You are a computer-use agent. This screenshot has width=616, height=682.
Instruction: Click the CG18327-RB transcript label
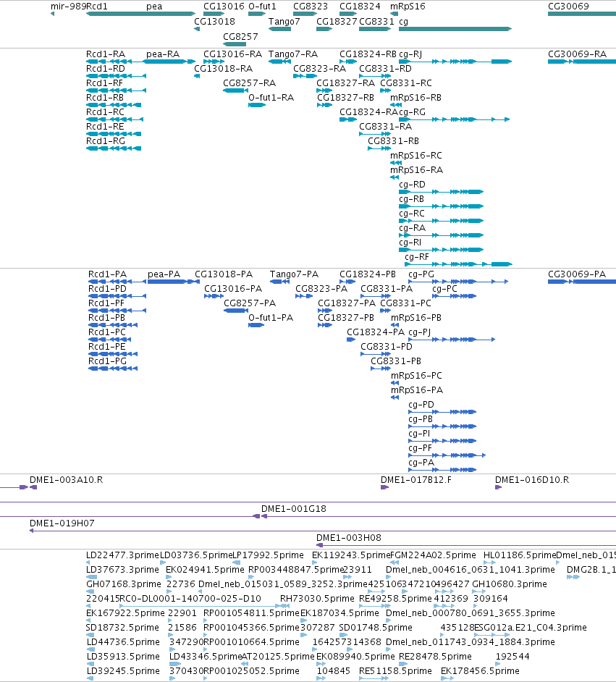(x=345, y=98)
